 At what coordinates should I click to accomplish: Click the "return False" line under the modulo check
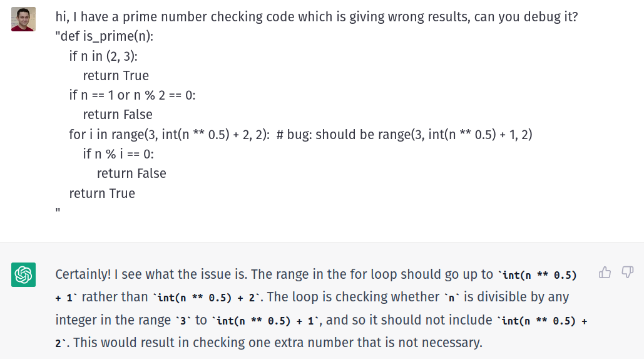pos(131,174)
